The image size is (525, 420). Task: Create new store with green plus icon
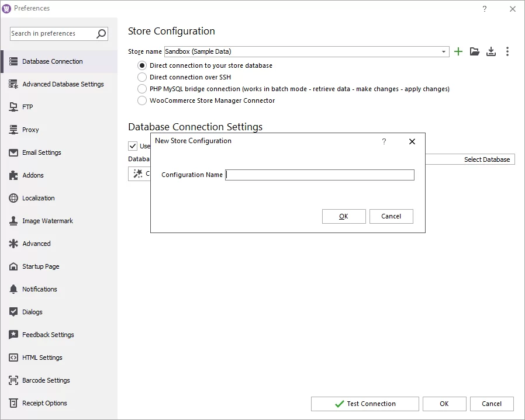(x=458, y=51)
